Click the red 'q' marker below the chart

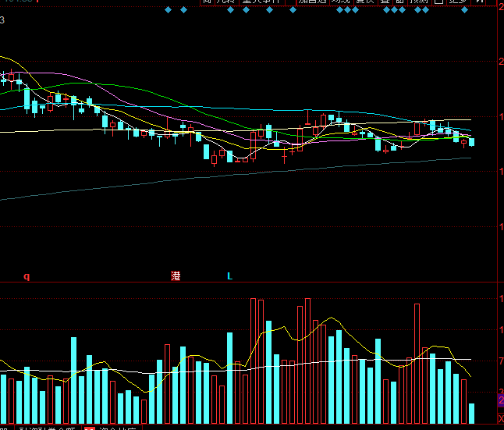point(26,276)
